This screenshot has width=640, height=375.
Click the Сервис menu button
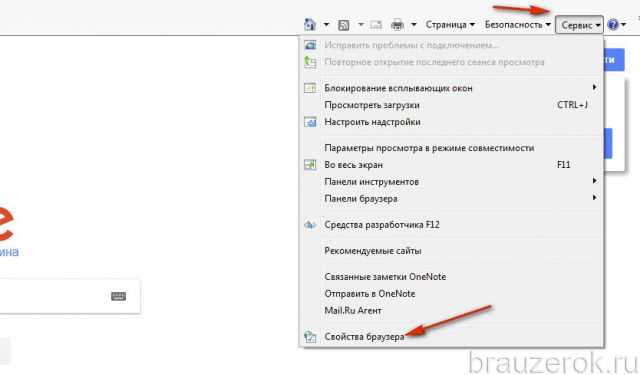tap(580, 25)
